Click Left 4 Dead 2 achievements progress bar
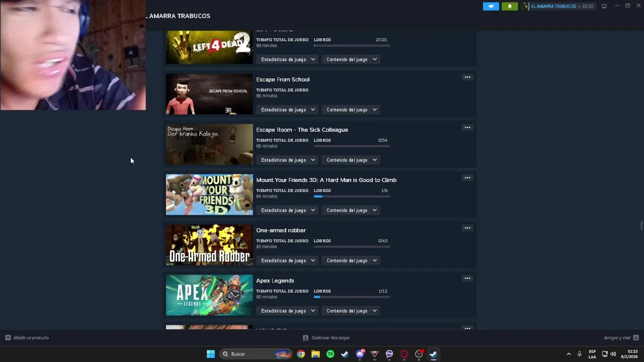Screen dimensions: 644x362 [352, 46]
